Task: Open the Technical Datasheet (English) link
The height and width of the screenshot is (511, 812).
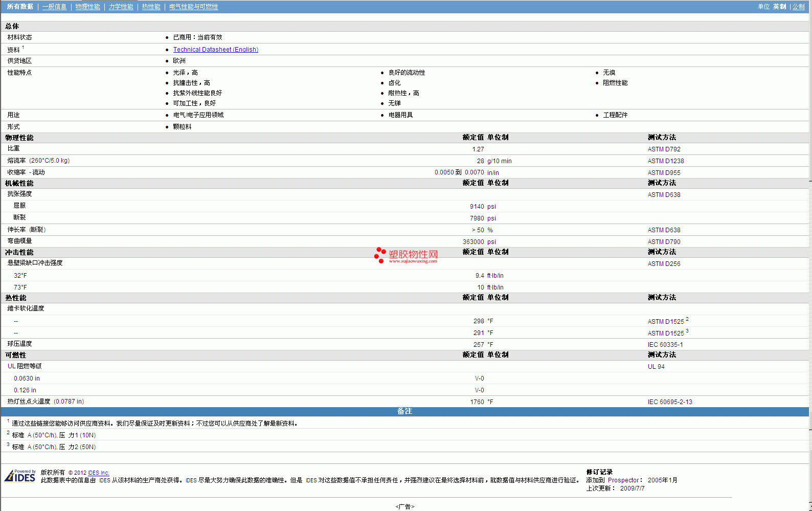Action: coord(215,50)
